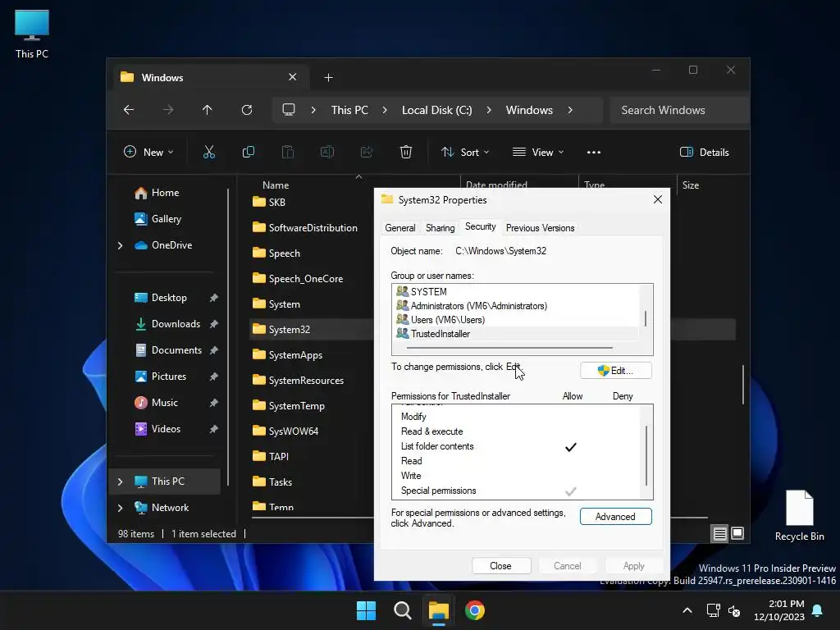This screenshot has width=840, height=630.
Task: Click File Explorer on the taskbar
Action: pos(438,610)
